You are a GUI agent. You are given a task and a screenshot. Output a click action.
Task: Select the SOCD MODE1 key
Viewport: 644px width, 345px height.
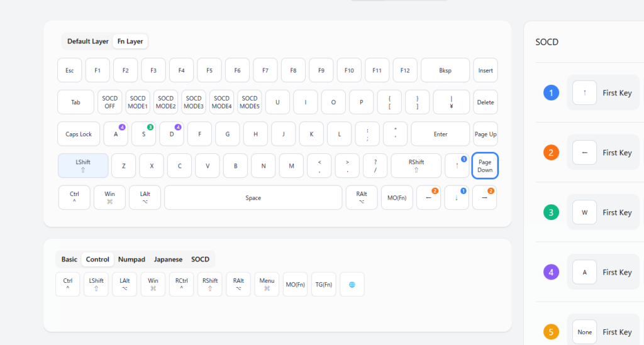(138, 102)
